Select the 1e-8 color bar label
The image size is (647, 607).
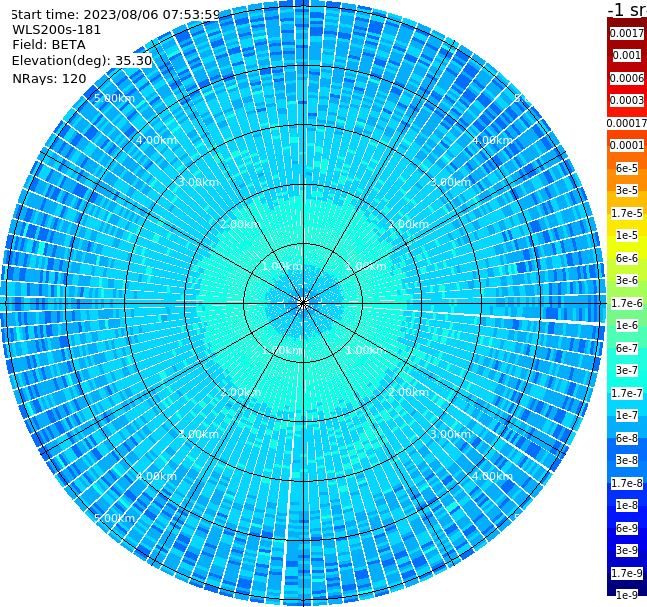(x=627, y=505)
